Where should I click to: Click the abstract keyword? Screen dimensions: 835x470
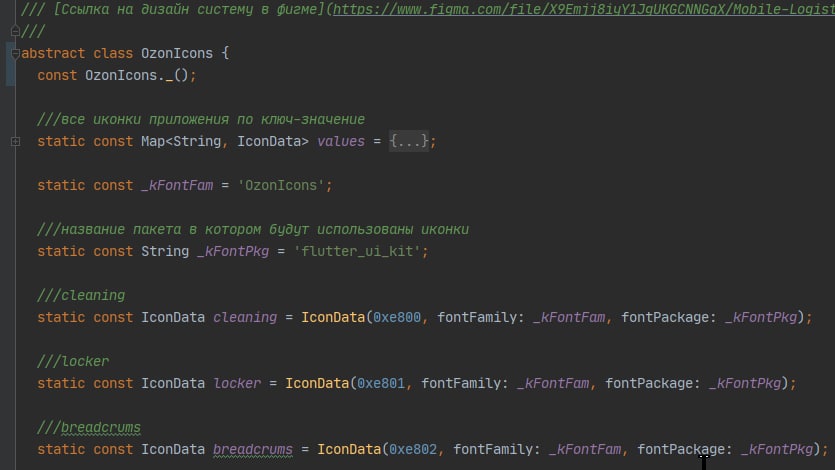pyautogui.click(x=53, y=53)
